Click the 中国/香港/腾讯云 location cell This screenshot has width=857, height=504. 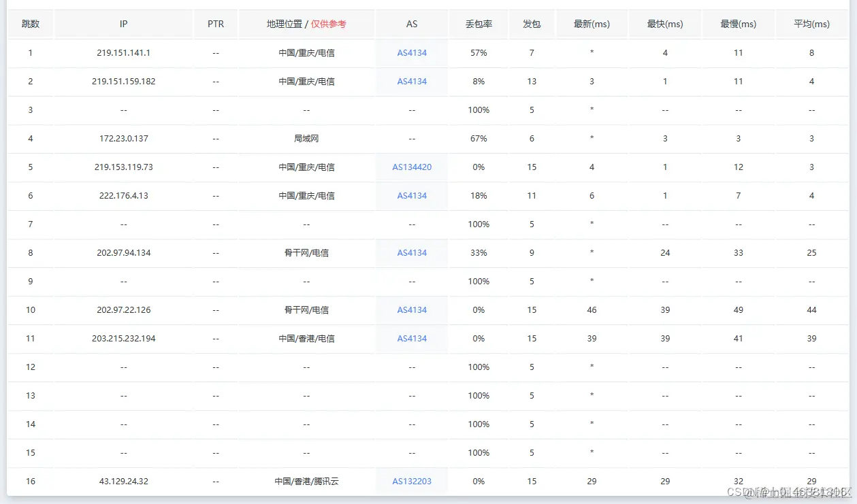point(305,481)
